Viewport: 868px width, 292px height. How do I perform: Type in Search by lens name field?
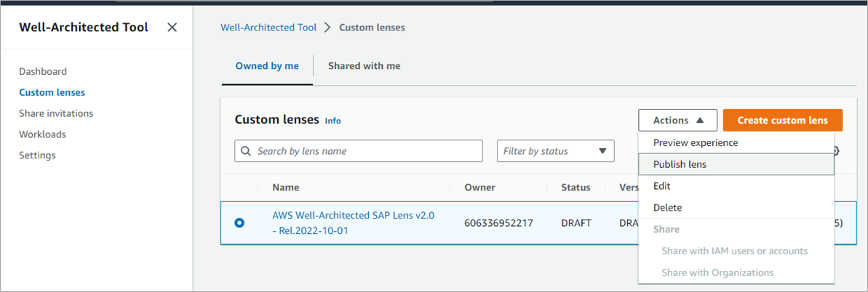pos(365,151)
